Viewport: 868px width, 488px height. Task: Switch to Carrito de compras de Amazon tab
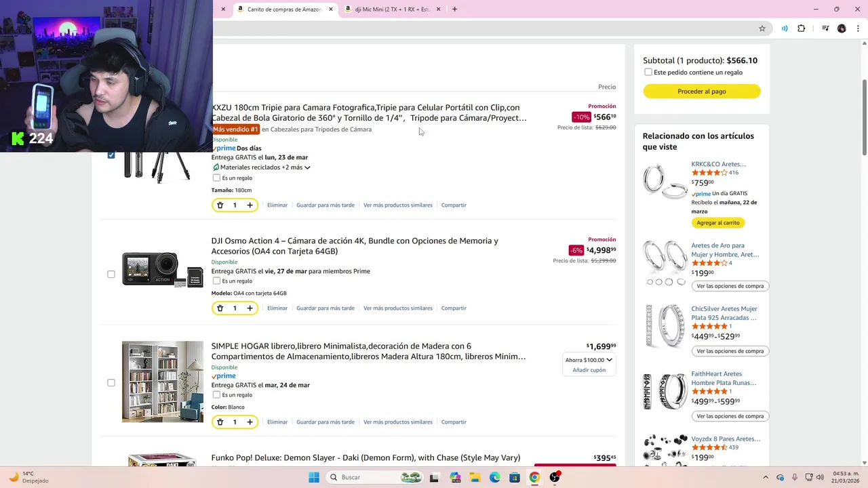pyautogui.click(x=285, y=9)
